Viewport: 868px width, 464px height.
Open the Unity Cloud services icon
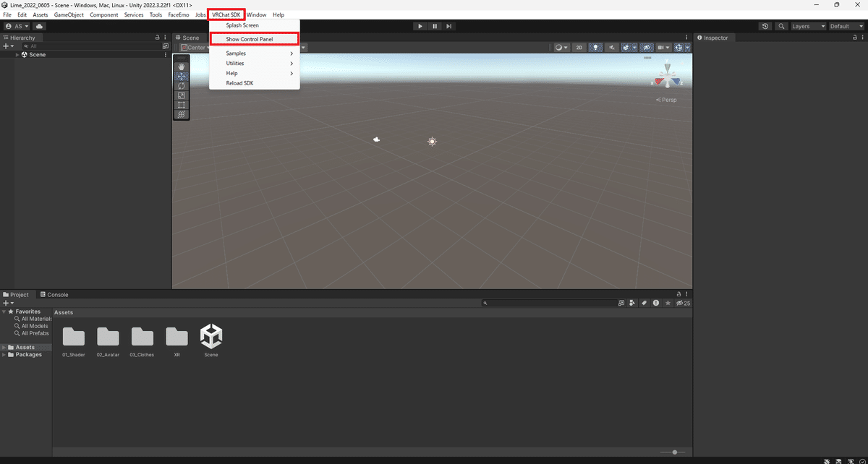(x=39, y=26)
